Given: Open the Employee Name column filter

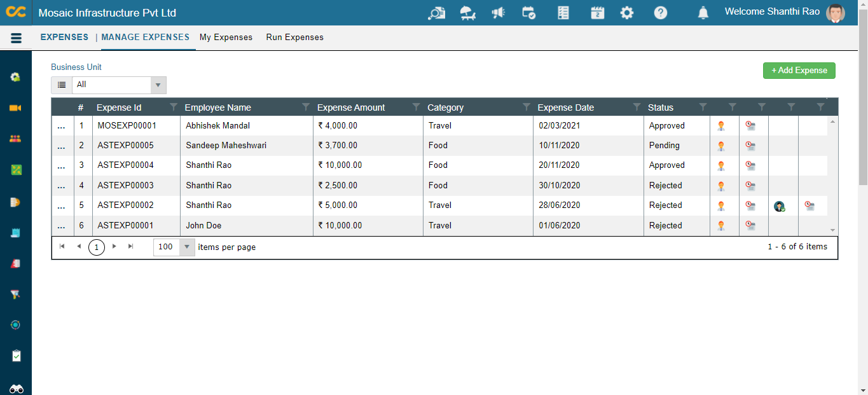Looking at the screenshot, I should (306, 107).
